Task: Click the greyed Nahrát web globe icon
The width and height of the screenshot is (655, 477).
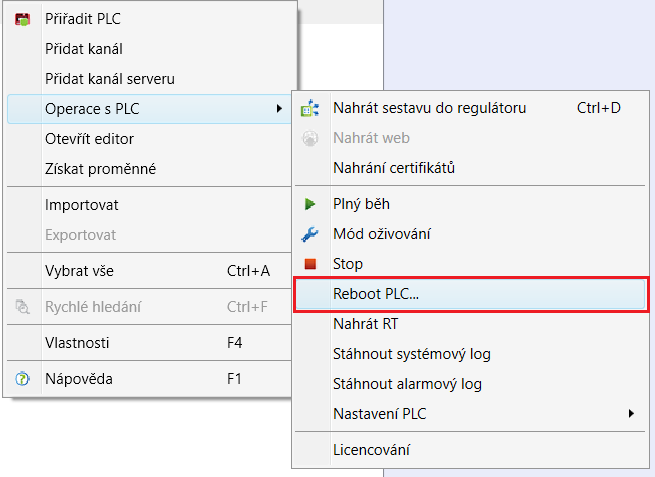Action: click(310, 138)
